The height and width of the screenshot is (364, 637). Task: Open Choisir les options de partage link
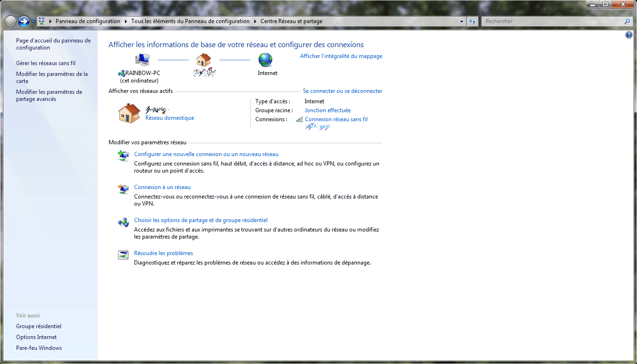tap(201, 220)
